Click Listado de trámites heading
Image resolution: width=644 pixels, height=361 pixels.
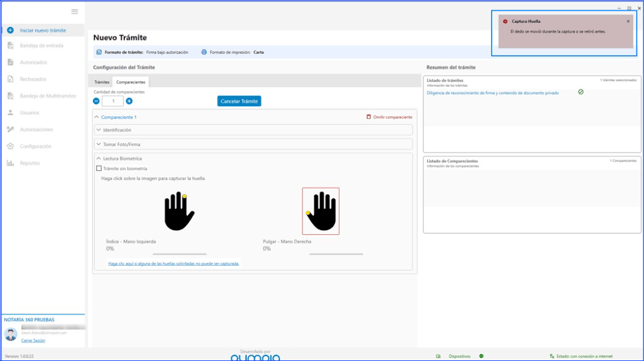[445, 80]
